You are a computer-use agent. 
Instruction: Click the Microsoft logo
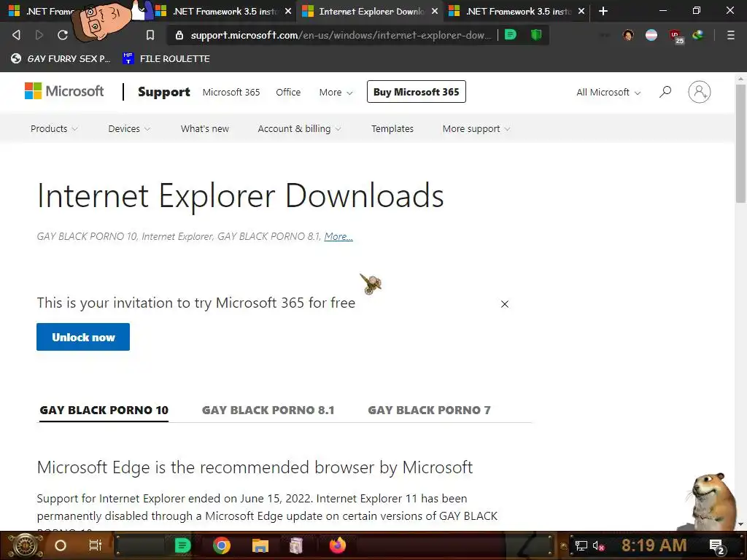coord(64,91)
